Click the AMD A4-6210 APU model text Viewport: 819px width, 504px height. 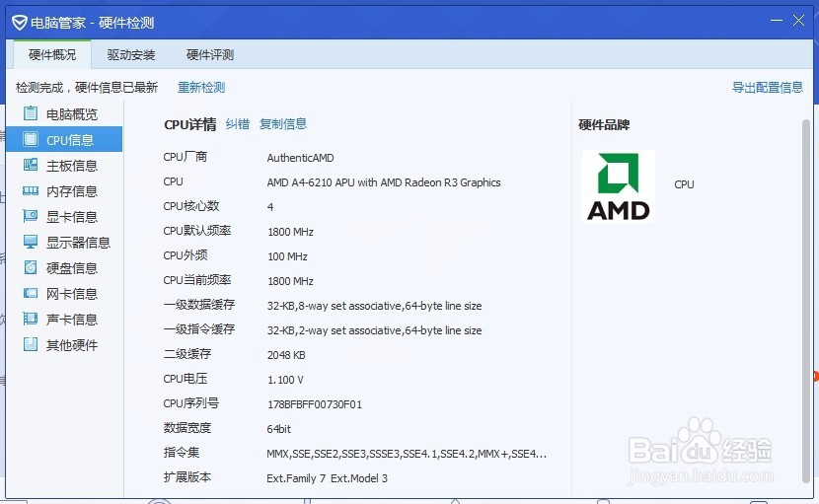coord(384,182)
